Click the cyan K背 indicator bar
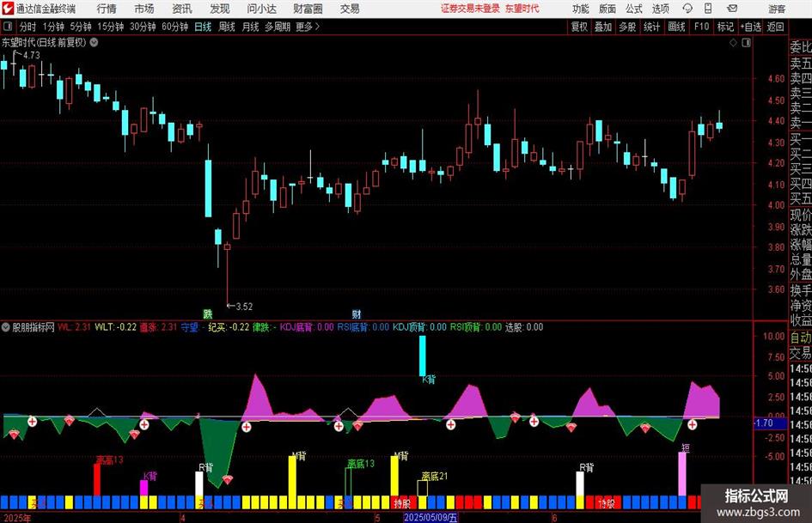Image resolution: width=812 pixels, height=523 pixels. tap(423, 356)
